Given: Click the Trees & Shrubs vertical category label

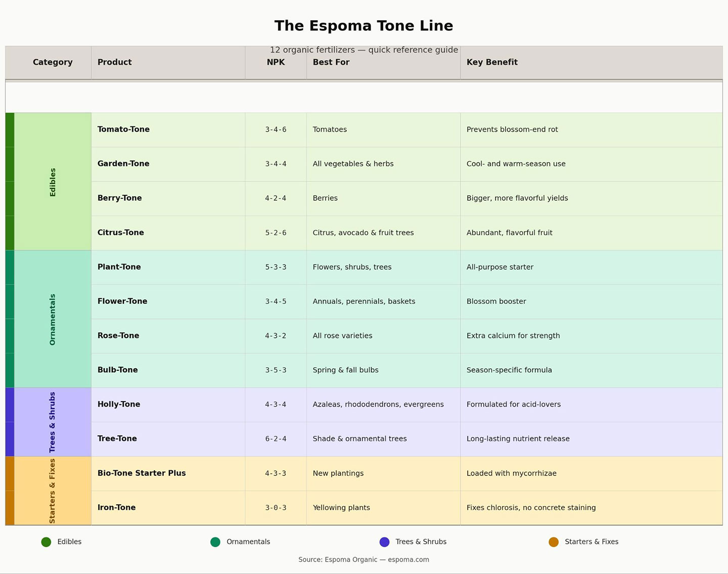Looking at the screenshot, I should click(53, 422).
